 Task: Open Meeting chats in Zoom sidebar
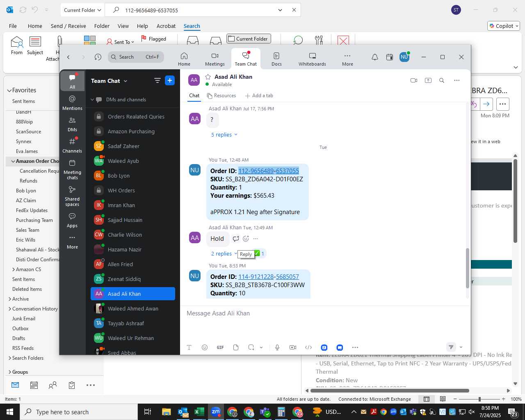(72, 169)
